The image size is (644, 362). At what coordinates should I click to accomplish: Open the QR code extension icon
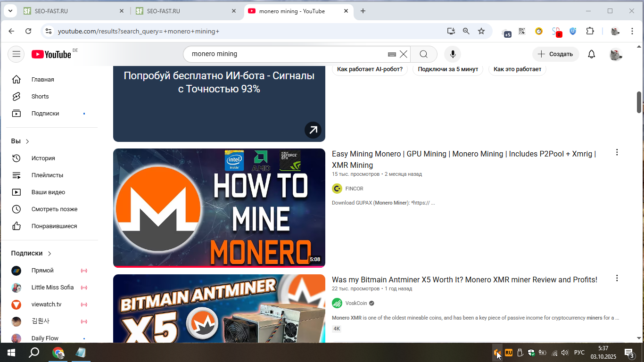[x=522, y=31]
